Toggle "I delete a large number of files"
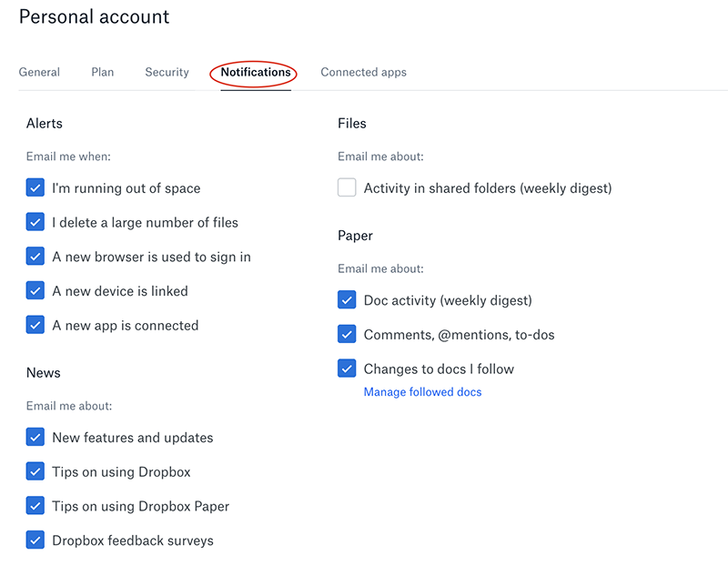728x586 pixels. 35,222
